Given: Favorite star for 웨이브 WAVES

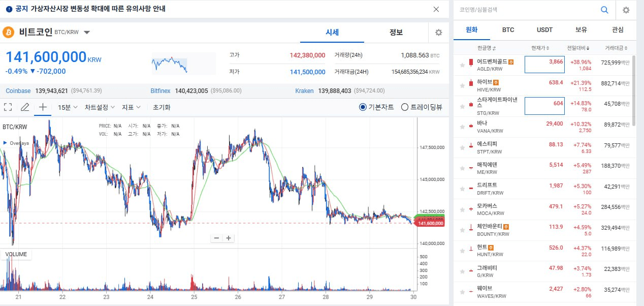Looking at the screenshot, I should point(462,292).
